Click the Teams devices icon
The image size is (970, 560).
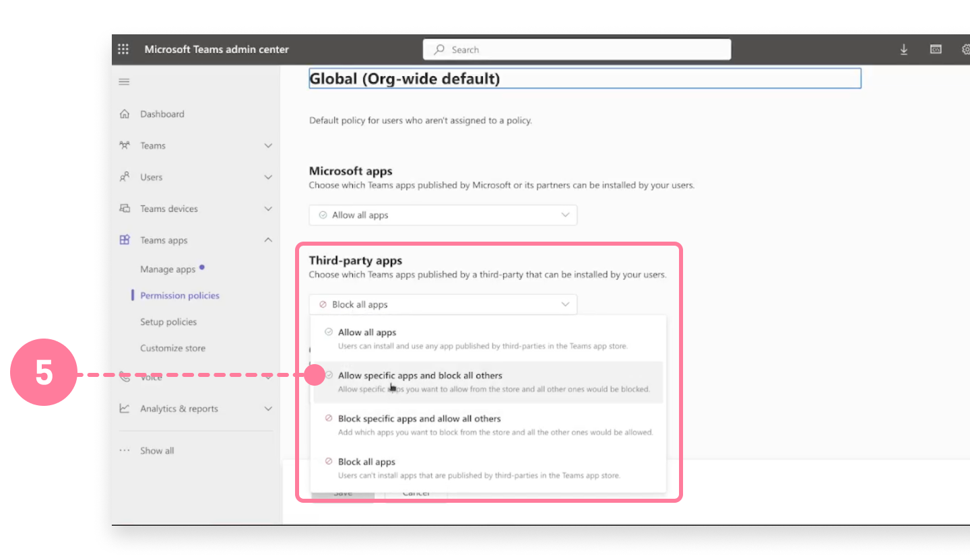tap(124, 209)
